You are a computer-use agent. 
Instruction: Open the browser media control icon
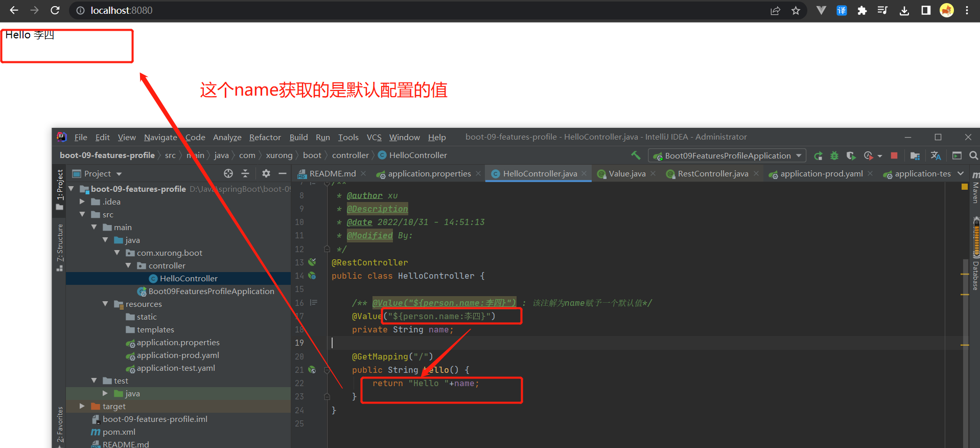click(882, 10)
